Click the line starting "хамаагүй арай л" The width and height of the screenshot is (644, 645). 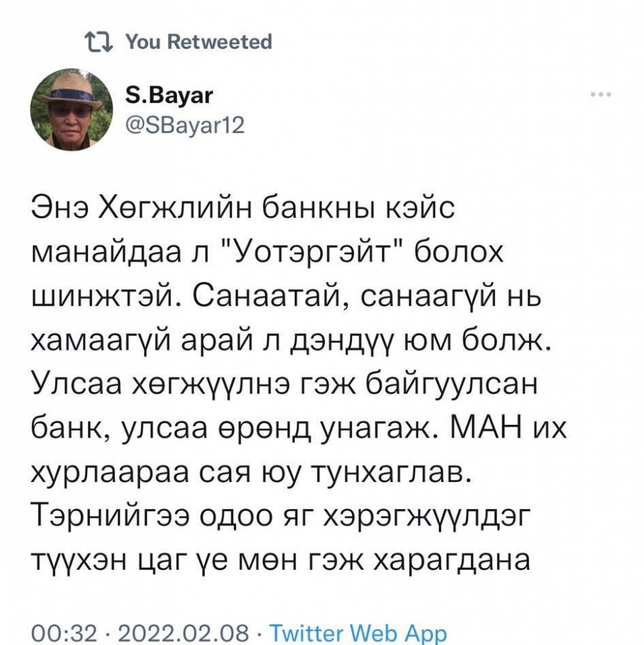[292, 341]
